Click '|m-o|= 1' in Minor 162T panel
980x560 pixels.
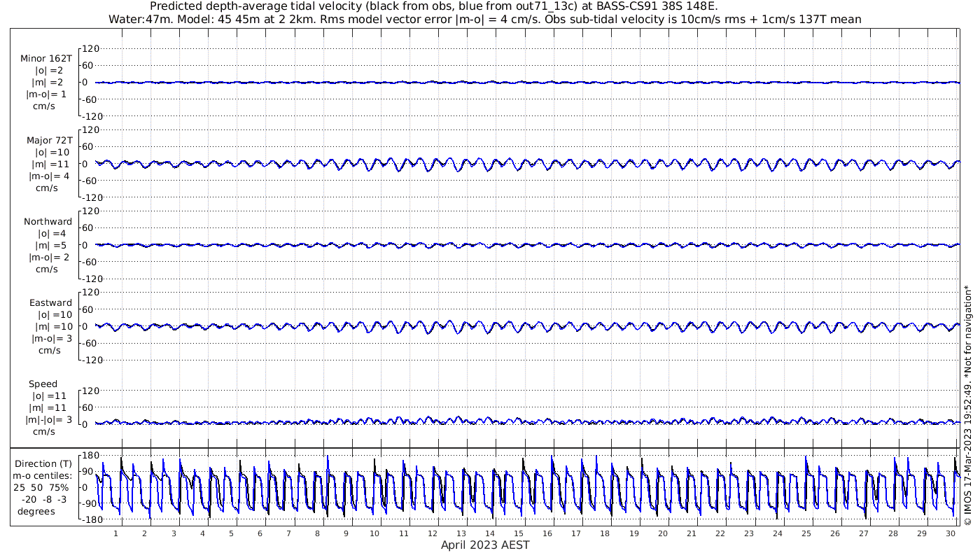tap(46, 94)
